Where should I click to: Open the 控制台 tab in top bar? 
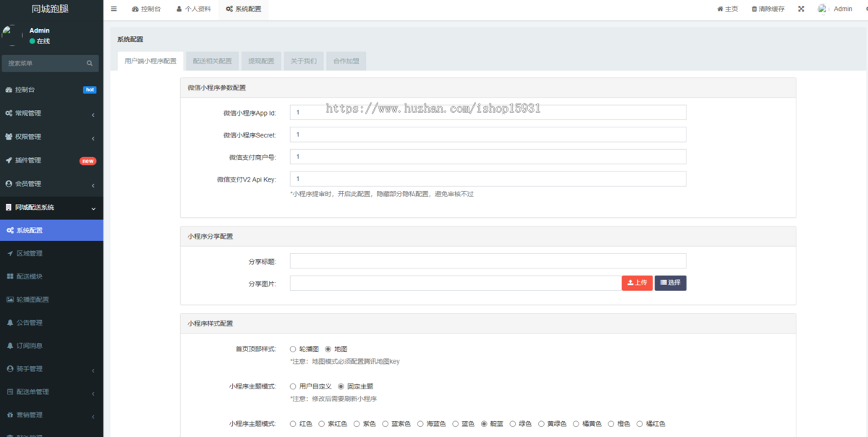[147, 9]
